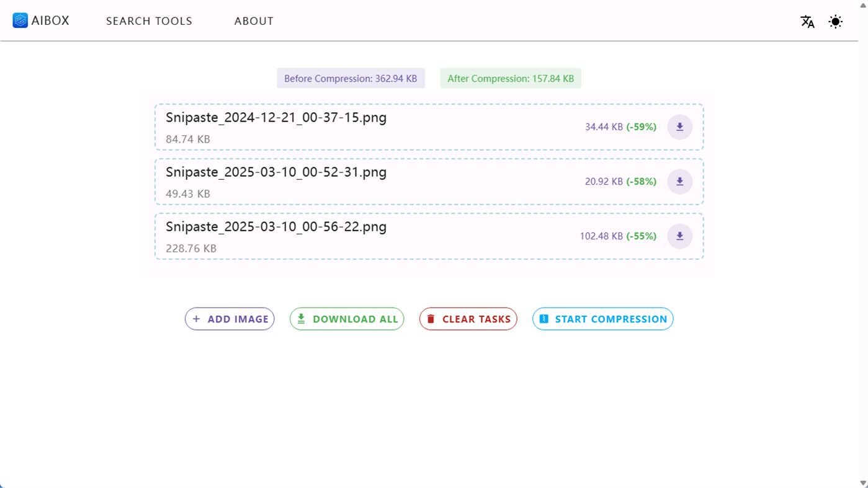Select file name Snipaste_2025-03-10_00-52-31.png

pyautogui.click(x=276, y=172)
